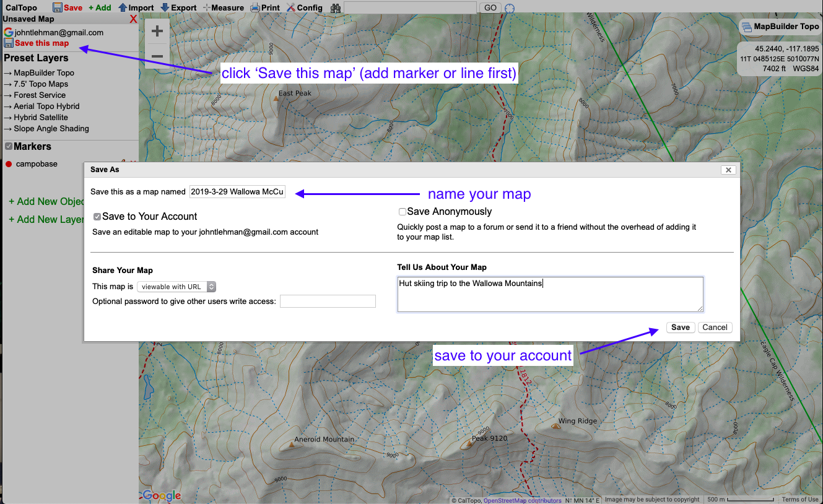The width and height of the screenshot is (823, 504).
Task: Click the Aneroid Mountain summit marker
Action: click(x=292, y=445)
